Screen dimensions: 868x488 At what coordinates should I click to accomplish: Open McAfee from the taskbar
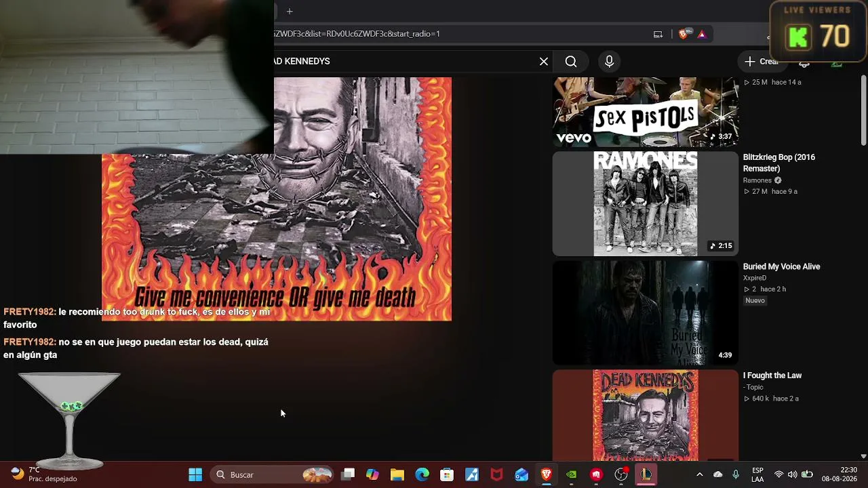[x=496, y=475]
